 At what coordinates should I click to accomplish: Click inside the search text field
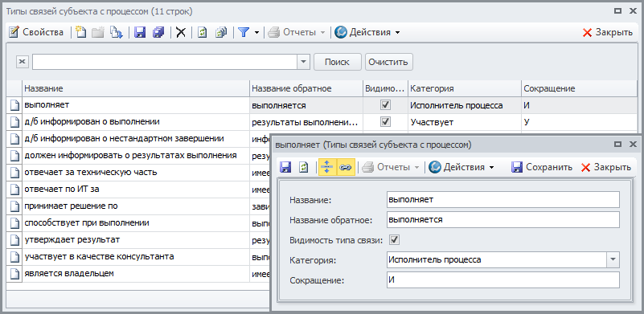point(165,62)
